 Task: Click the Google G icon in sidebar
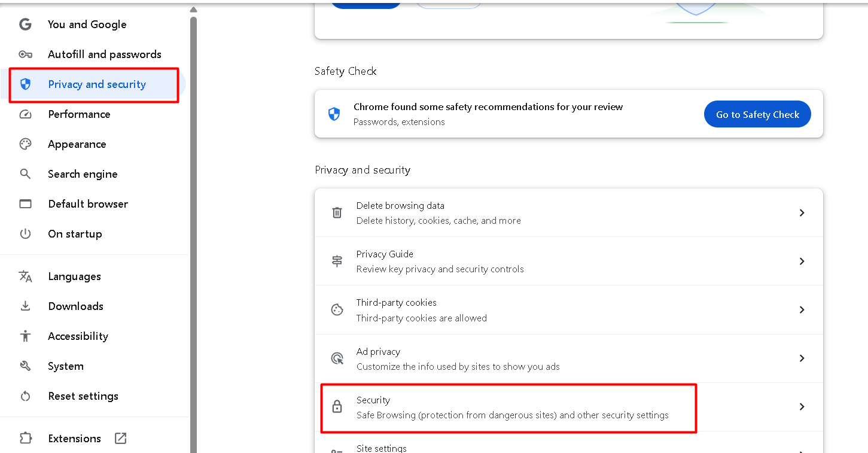pyautogui.click(x=25, y=25)
